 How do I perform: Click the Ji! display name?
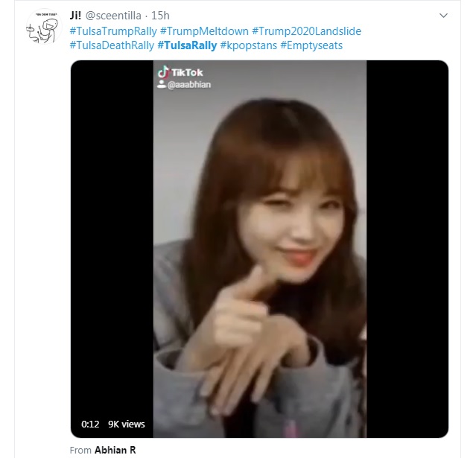click(x=75, y=16)
